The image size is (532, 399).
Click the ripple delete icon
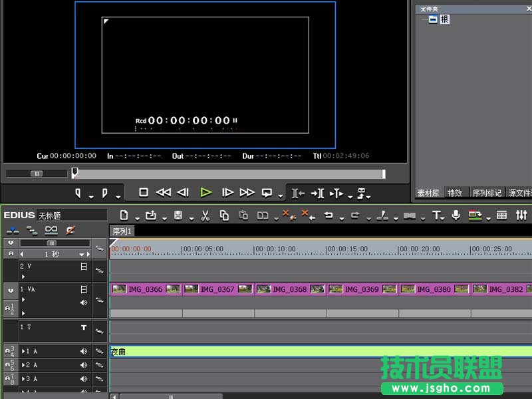pos(309,215)
